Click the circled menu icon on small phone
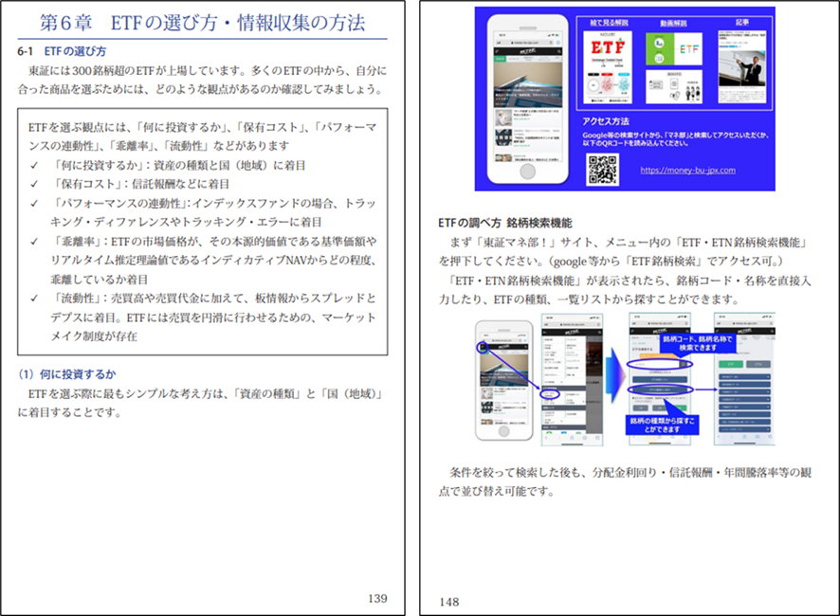The height and width of the screenshot is (616, 840). (x=483, y=348)
